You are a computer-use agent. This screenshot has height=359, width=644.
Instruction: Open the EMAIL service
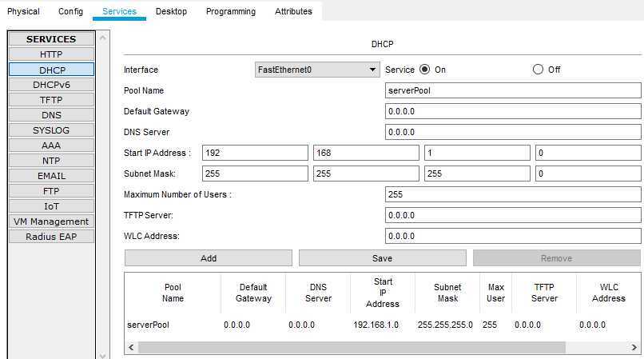point(51,176)
